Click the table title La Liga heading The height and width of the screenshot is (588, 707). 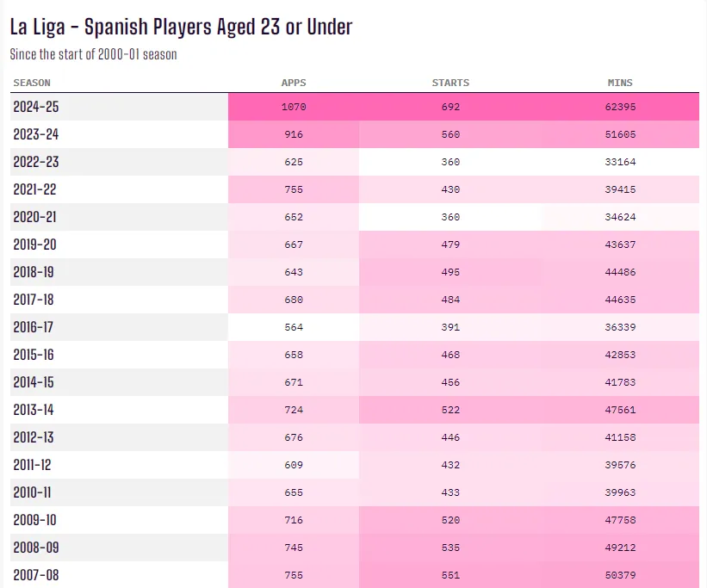[181, 27]
